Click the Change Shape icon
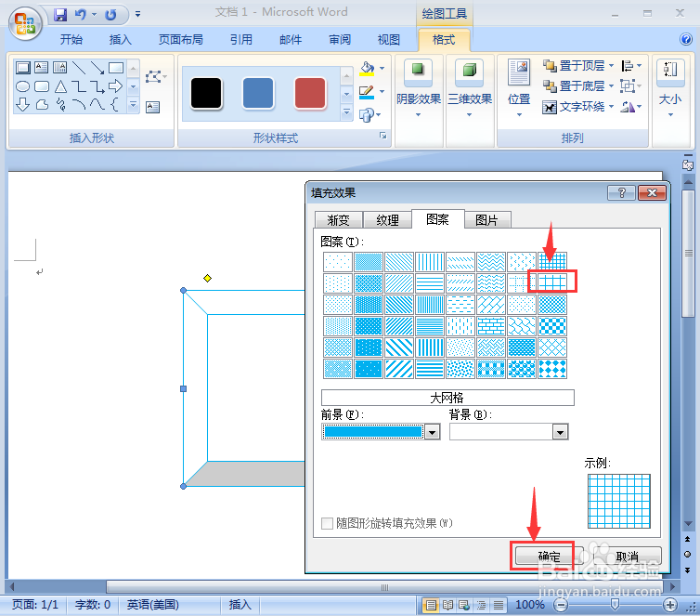The height and width of the screenshot is (616, 700). point(367,115)
